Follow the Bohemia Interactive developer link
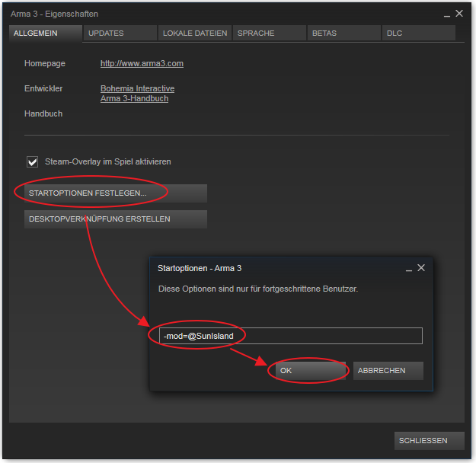This screenshot has height=463, width=476. tap(137, 88)
